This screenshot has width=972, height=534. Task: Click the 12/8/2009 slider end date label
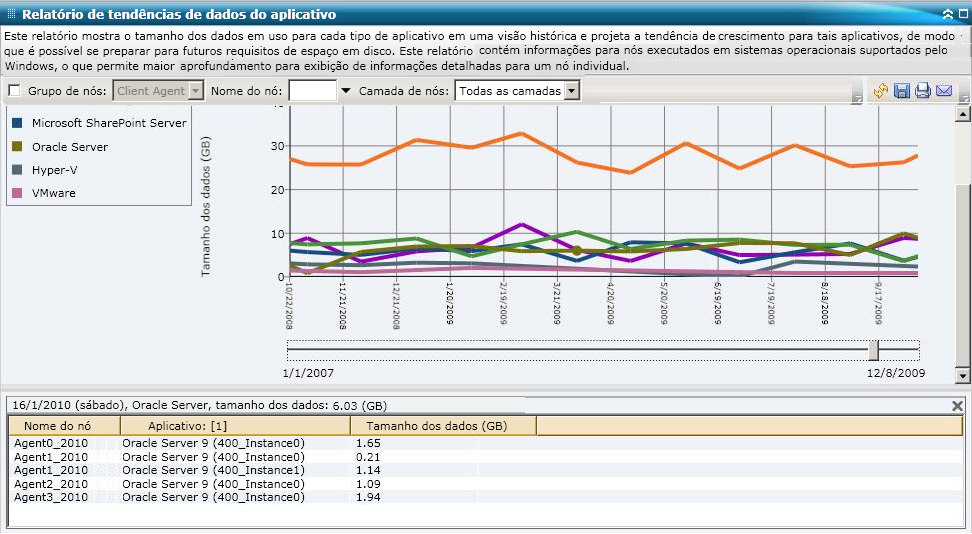tap(896, 373)
